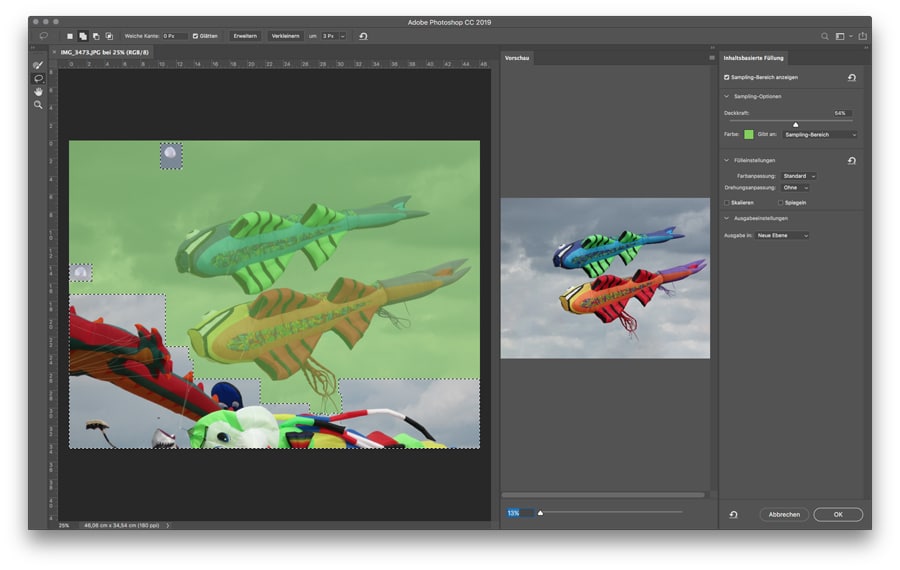
Task: Open the Ausgabe in Neue Ebene dropdown
Action: click(x=783, y=235)
